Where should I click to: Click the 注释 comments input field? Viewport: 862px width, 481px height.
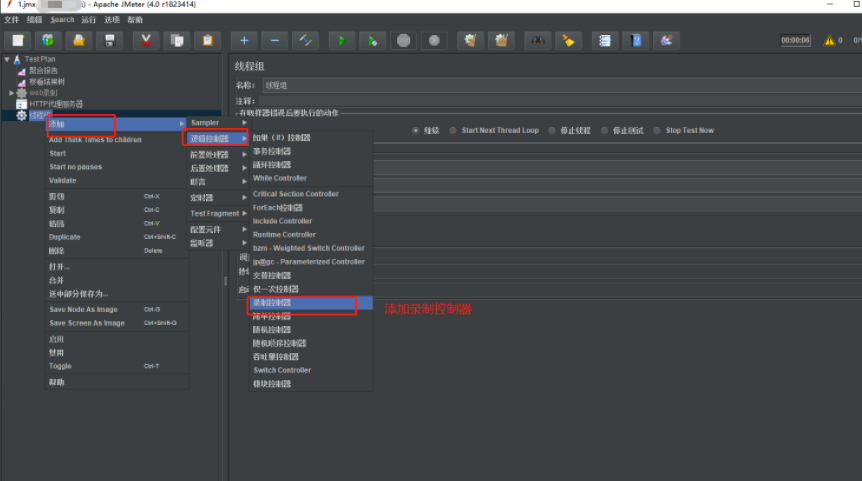pos(561,101)
